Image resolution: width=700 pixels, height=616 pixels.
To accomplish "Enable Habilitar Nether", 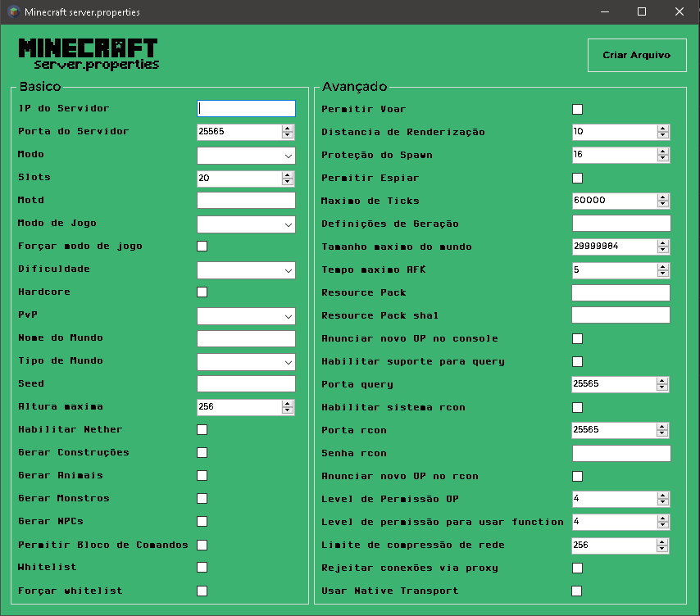I will 201,429.
